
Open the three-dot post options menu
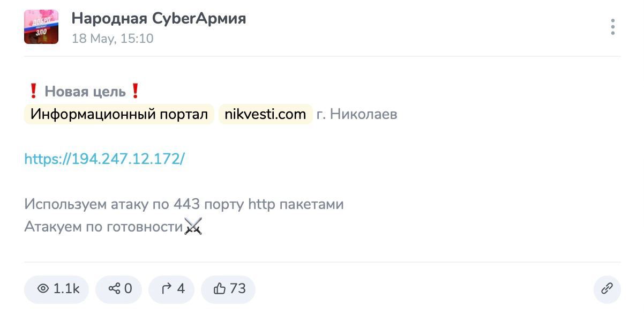pyautogui.click(x=612, y=27)
